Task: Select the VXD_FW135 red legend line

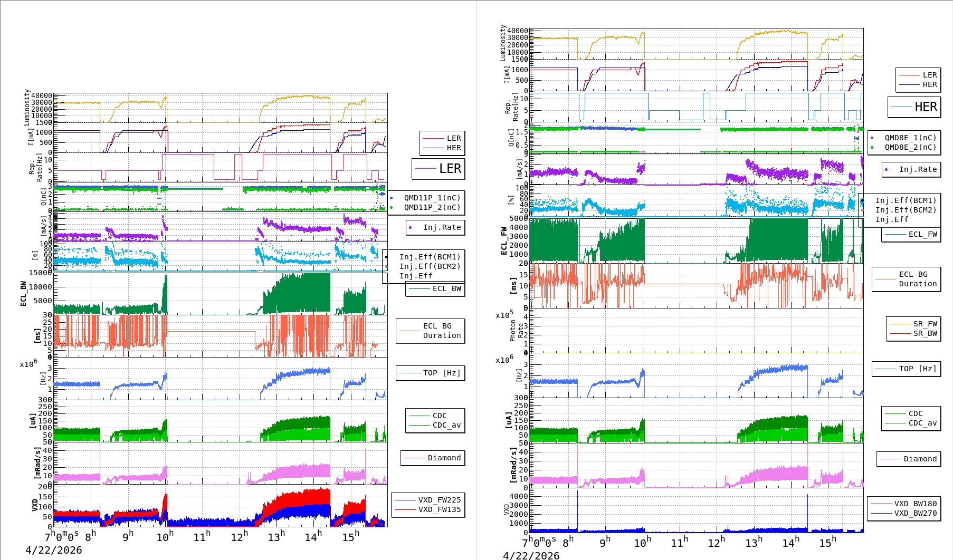Action: point(405,510)
